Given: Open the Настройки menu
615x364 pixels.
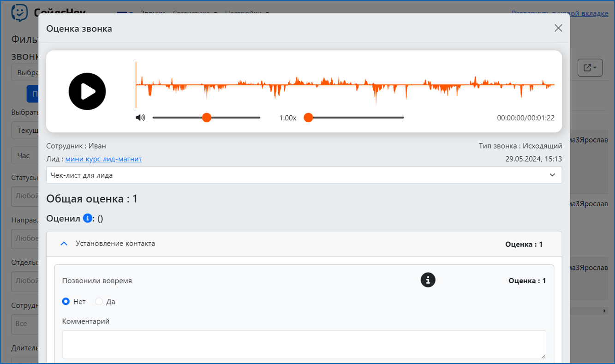Looking at the screenshot, I should click(x=247, y=12).
